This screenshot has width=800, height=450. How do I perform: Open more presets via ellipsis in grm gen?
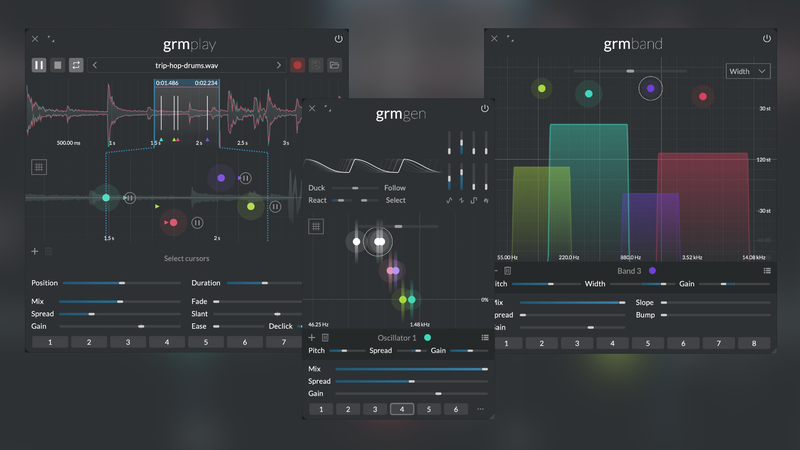click(480, 409)
